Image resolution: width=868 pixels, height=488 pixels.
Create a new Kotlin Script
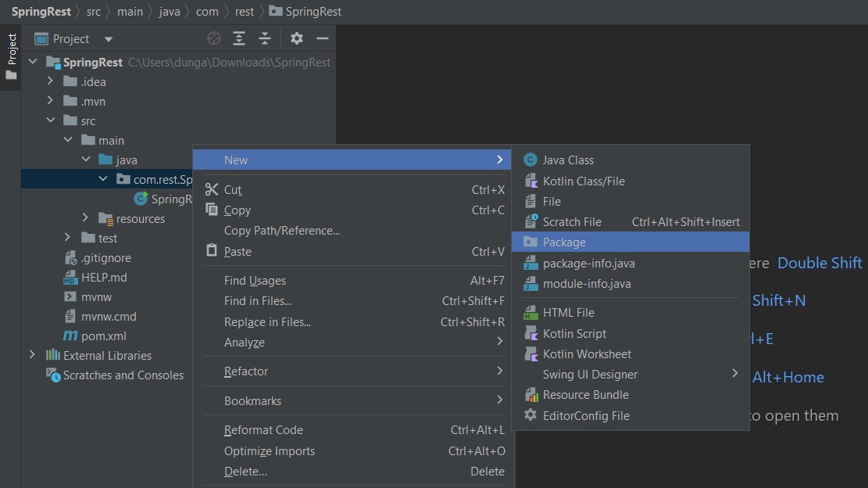pos(630,333)
